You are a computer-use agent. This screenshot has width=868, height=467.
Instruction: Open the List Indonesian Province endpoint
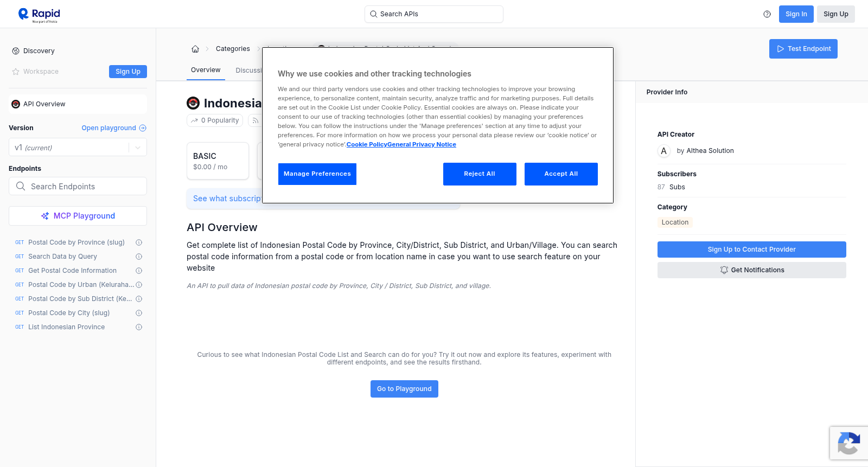[x=66, y=327]
